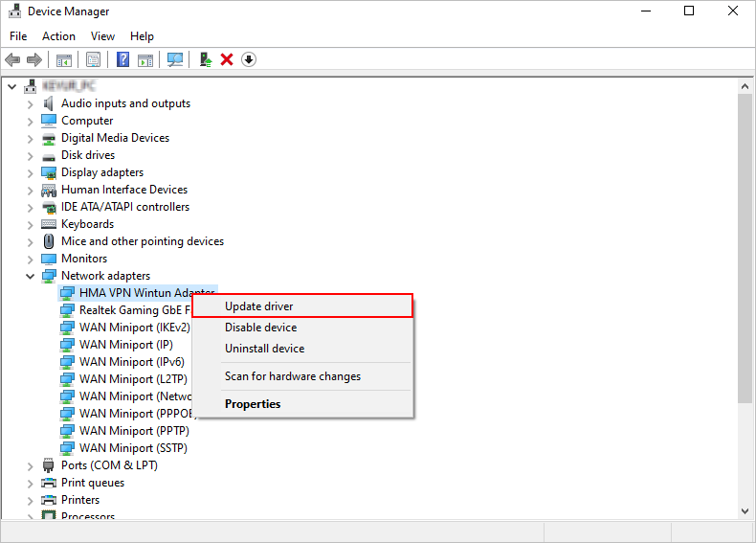756x543 pixels.
Task: Choose Properties from context menu
Action: 302,404
